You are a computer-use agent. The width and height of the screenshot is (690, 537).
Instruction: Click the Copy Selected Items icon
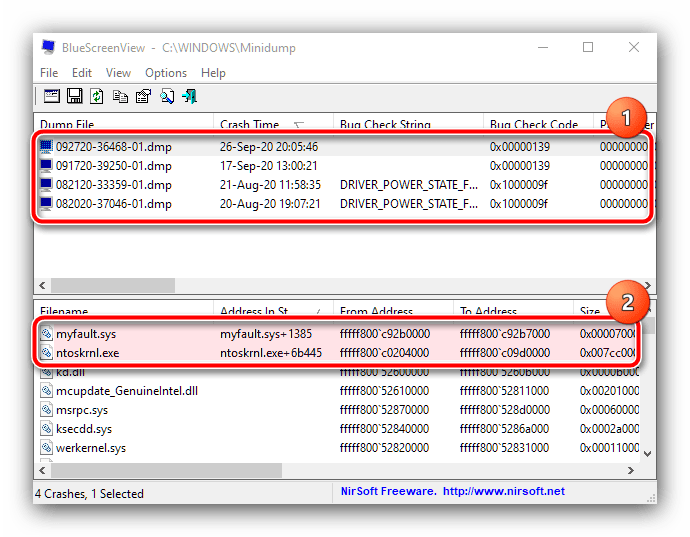pos(120,96)
